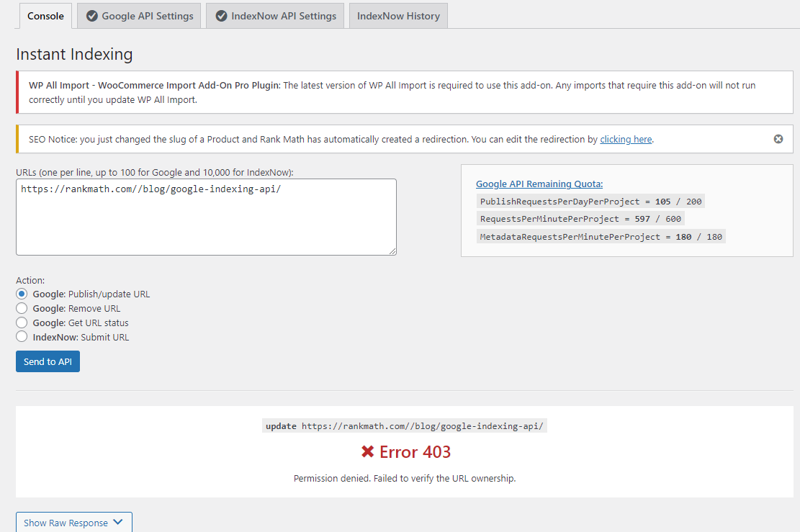Viewport: 800px width, 532px height.
Task: Click the red Error 403 cross icon
Action: [367, 451]
